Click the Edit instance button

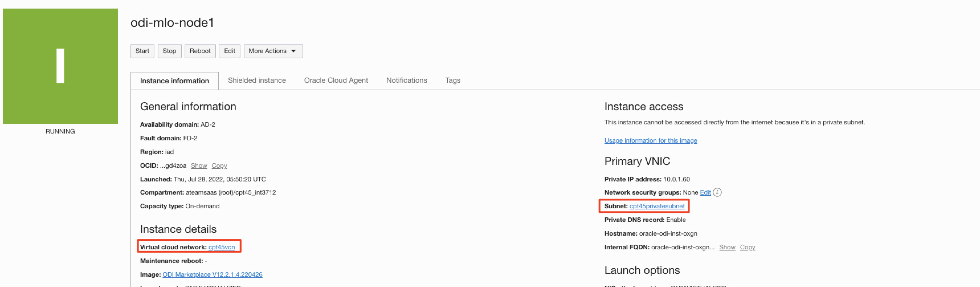(x=229, y=51)
